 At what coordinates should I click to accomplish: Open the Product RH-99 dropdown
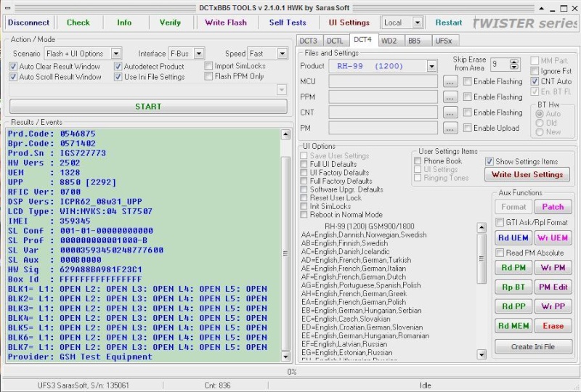coord(431,66)
